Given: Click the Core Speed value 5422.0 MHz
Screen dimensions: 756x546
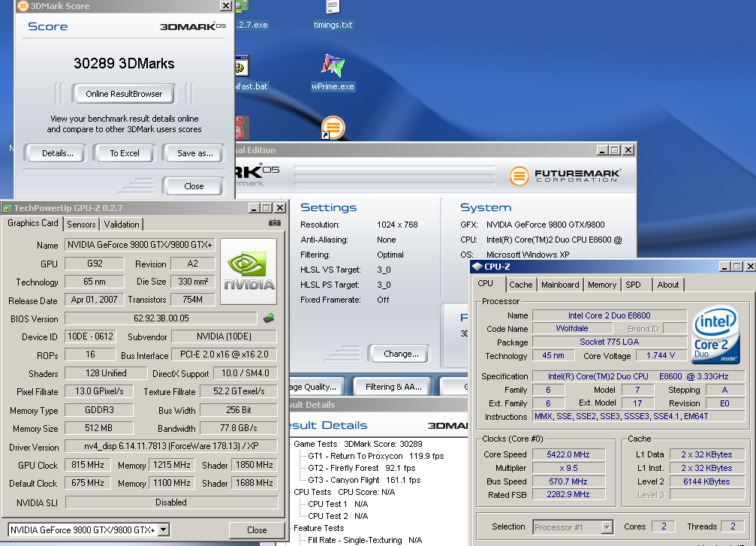Looking at the screenshot, I should tap(568, 454).
